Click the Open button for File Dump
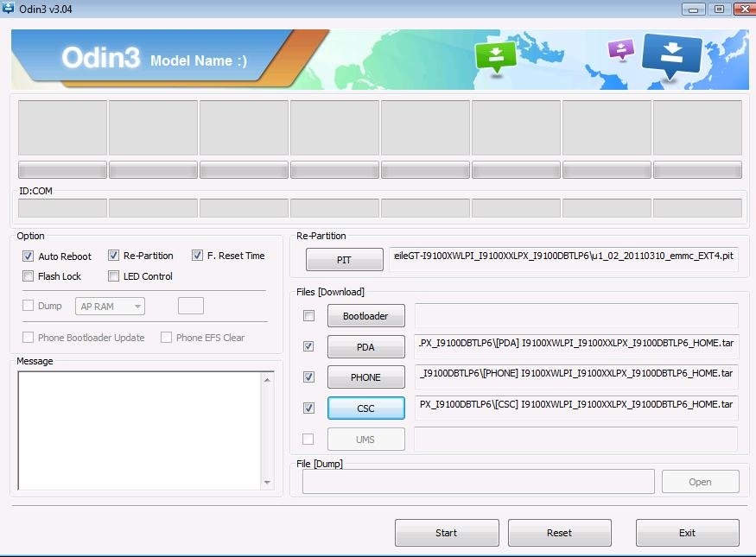This screenshot has height=557, width=756. (700, 482)
